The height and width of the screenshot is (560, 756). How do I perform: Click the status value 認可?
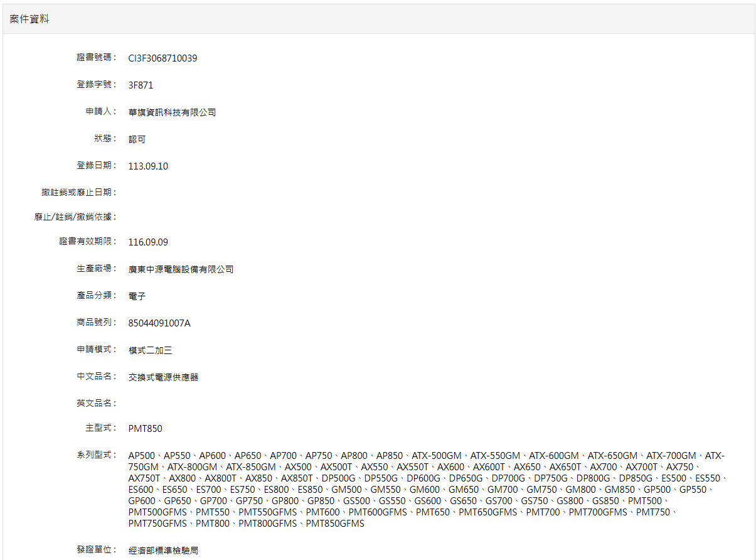[x=137, y=139]
